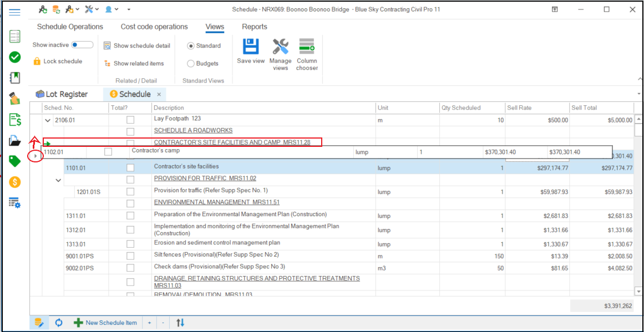Open the Reports ribbon tab
The height and width of the screenshot is (332, 644).
(255, 27)
